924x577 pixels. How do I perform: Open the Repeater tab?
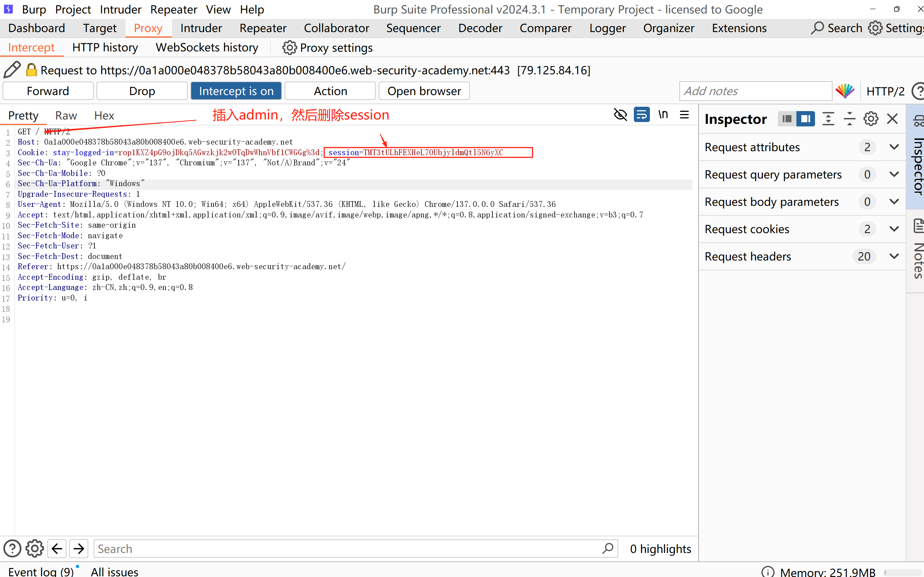point(263,28)
